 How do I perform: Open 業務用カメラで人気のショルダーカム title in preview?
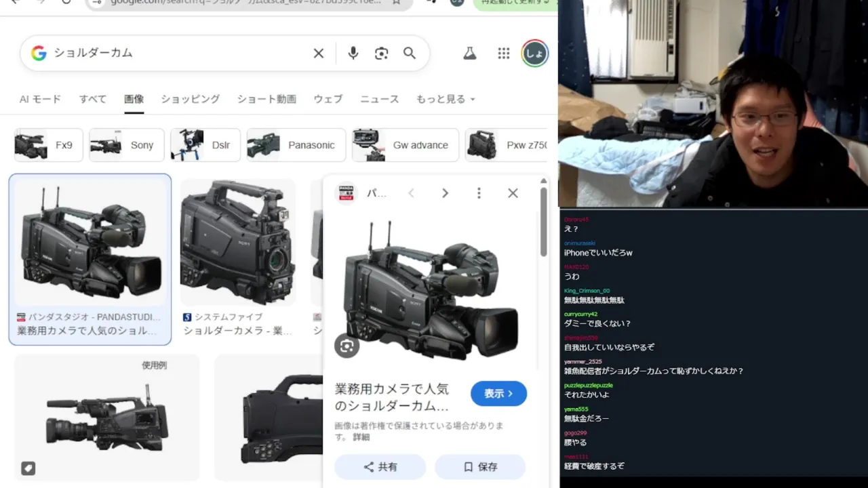[x=392, y=398]
